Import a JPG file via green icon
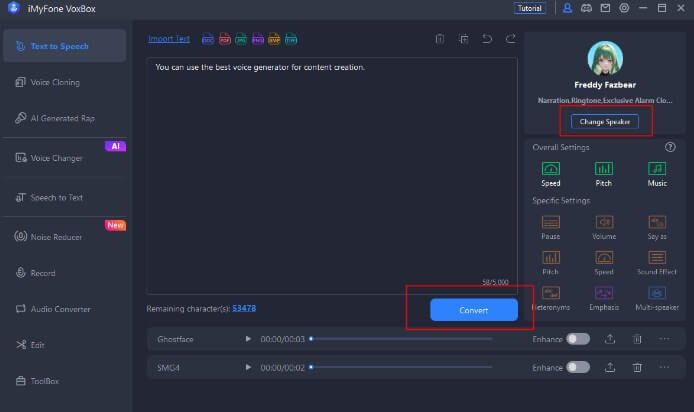 [241, 39]
